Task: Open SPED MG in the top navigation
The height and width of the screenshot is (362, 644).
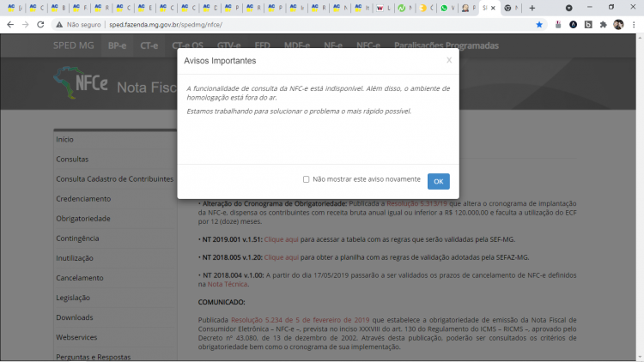Action: [x=74, y=45]
